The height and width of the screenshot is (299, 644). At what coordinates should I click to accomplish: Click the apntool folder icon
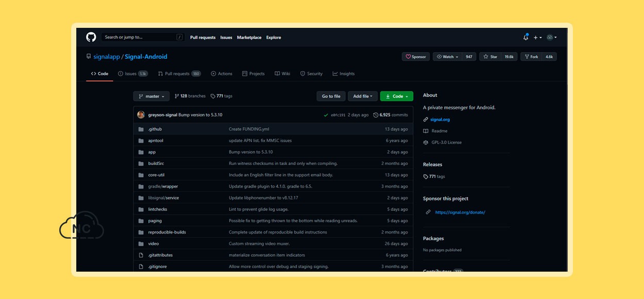pos(141,140)
